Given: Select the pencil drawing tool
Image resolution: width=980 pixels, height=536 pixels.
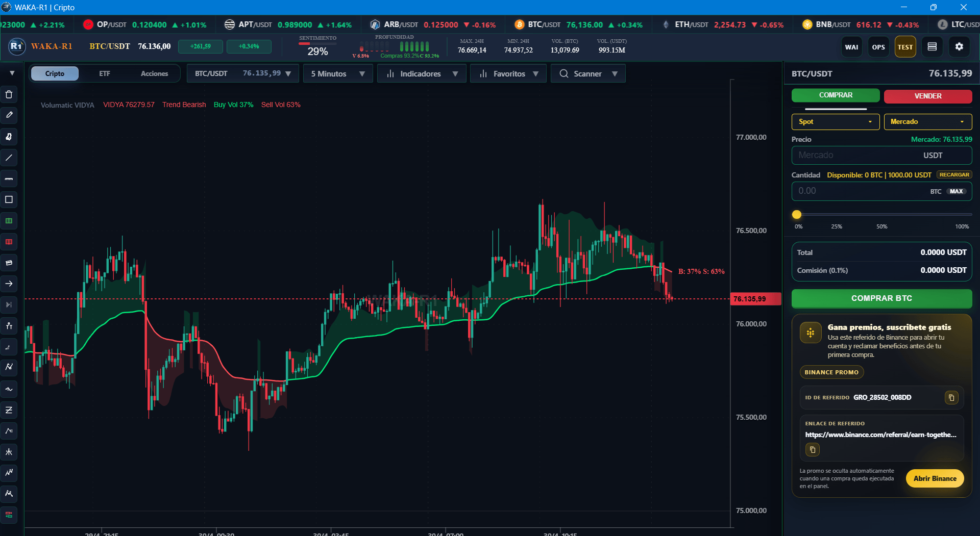Looking at the screenshot, I should (x=9, y=116).
